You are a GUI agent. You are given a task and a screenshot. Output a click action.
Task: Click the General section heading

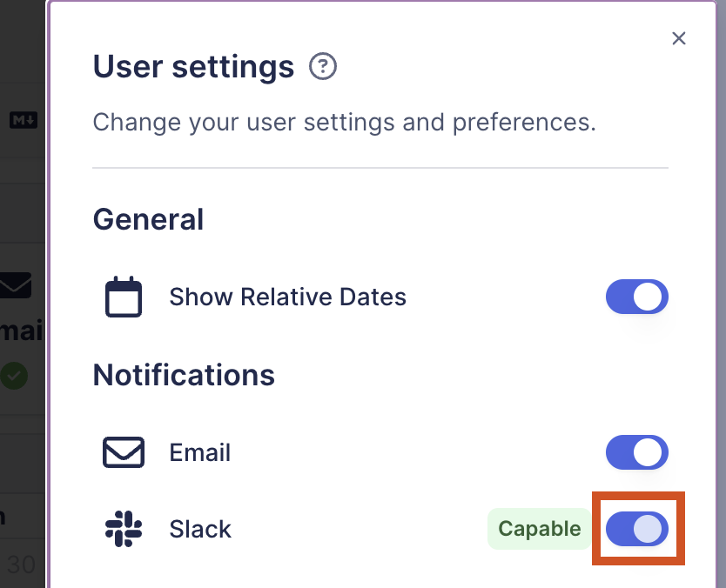148,219
